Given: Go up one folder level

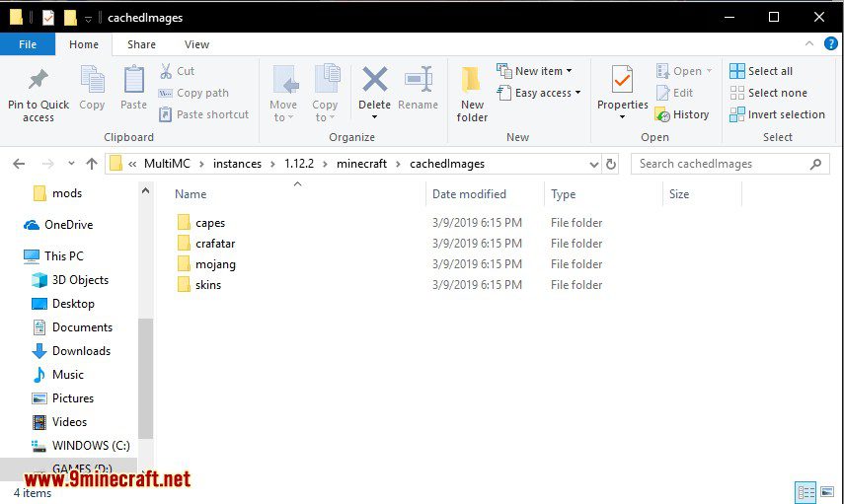Looking at the screenshot, I should coord(92,164).
